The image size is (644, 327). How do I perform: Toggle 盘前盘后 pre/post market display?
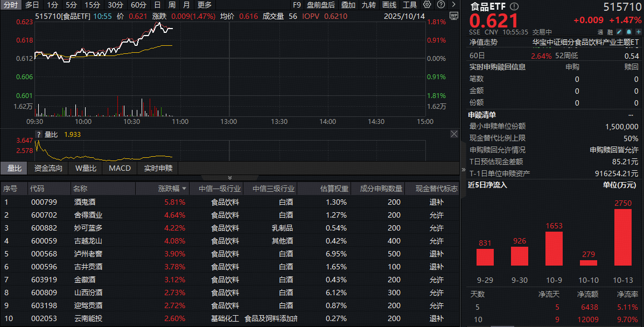[321, 5]
